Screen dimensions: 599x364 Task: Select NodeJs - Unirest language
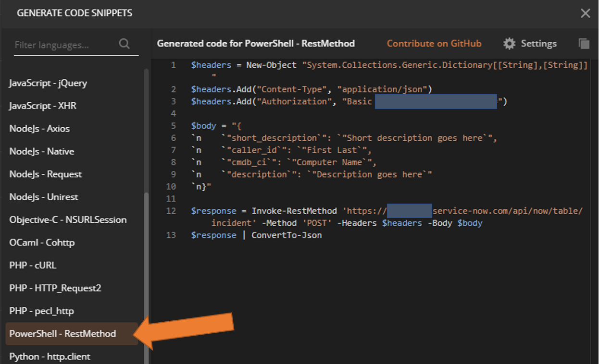(44, 197)
